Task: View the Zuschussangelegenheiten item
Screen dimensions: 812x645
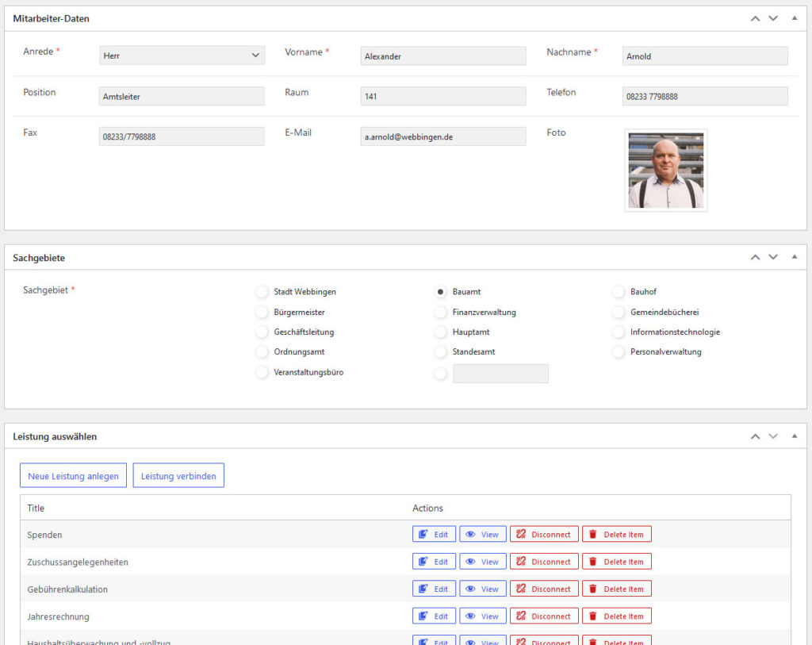Action: point(482,562)
